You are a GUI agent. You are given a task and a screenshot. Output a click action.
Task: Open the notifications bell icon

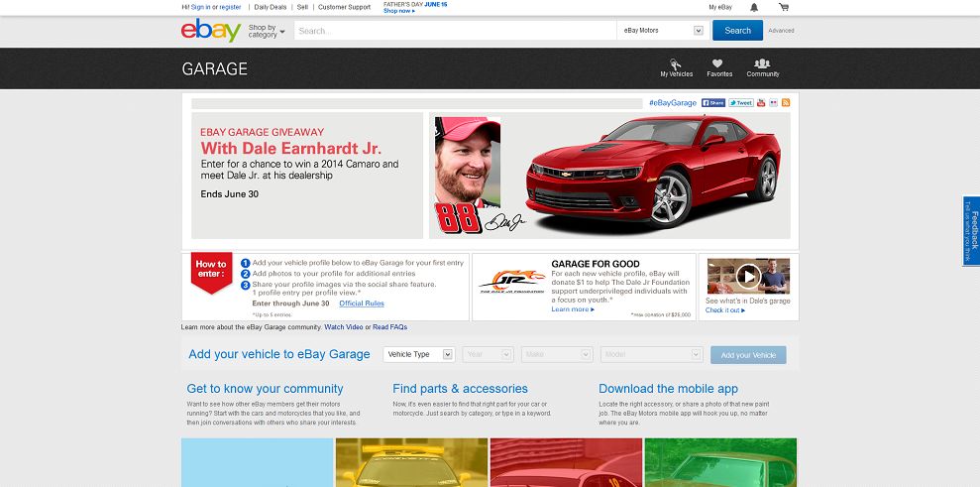point(754,8)
